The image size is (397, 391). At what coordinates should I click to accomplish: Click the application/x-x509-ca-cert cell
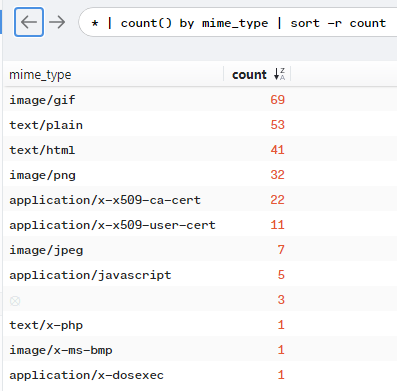pyautogui.click(x=105, y=200)
